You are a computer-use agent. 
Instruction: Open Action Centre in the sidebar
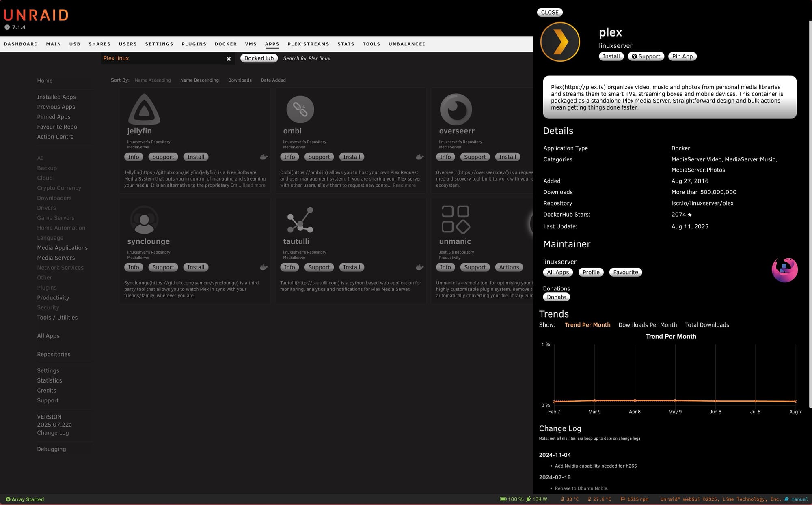(x=55, y=137)
